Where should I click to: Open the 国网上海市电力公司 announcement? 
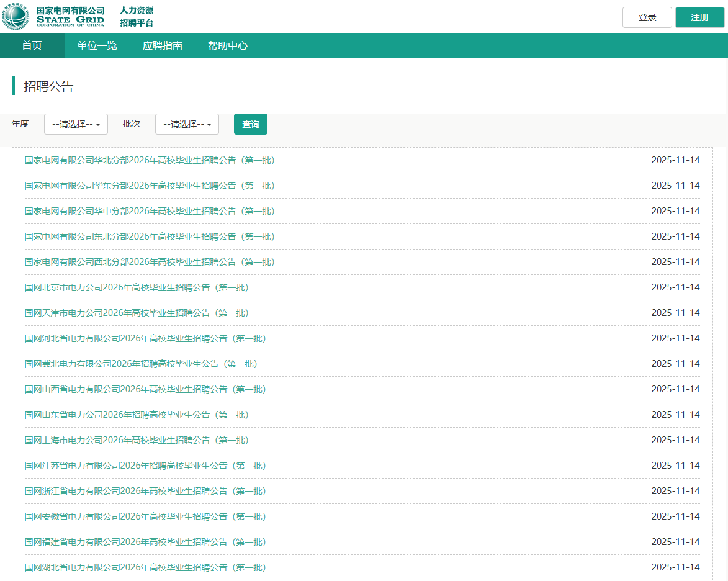pyautogui.click(x=137, y=440)
